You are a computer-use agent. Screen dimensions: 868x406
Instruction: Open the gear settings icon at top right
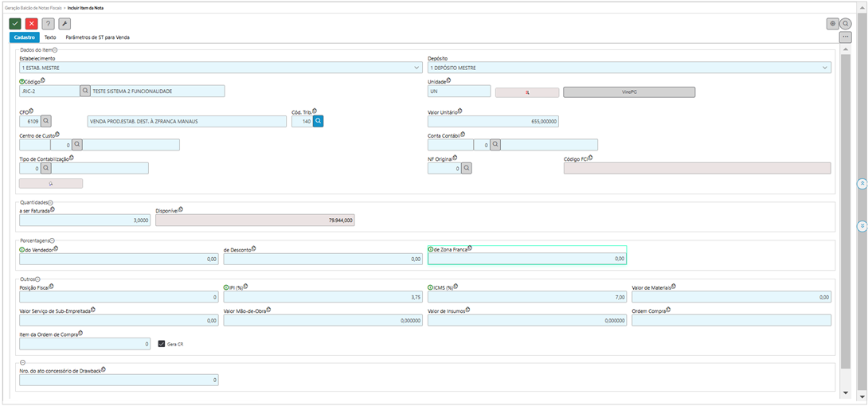[833, 24]
